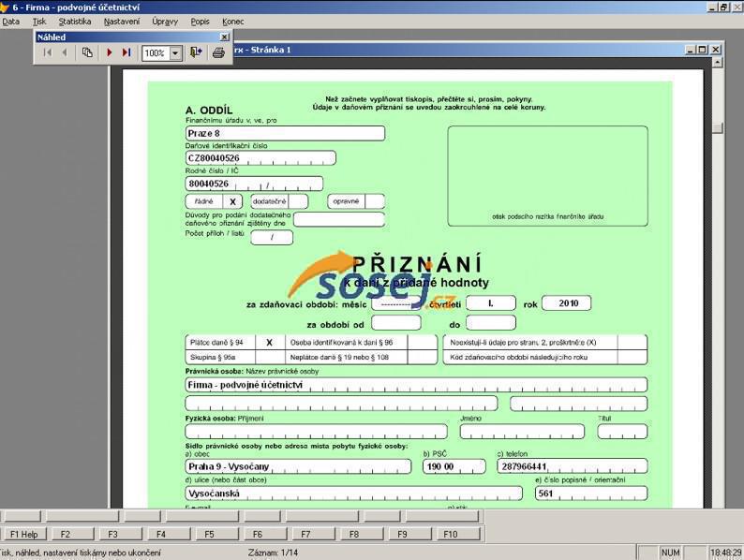Click obec field Praha 9 - Vysočany
Image resolution: width=744 pixels, height=560 pixels.
tap(298, 466)
